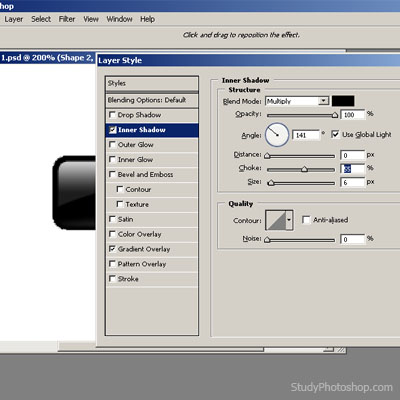The image size is (400, 400).
Task: Open the Layer menu
Action: 14,19
